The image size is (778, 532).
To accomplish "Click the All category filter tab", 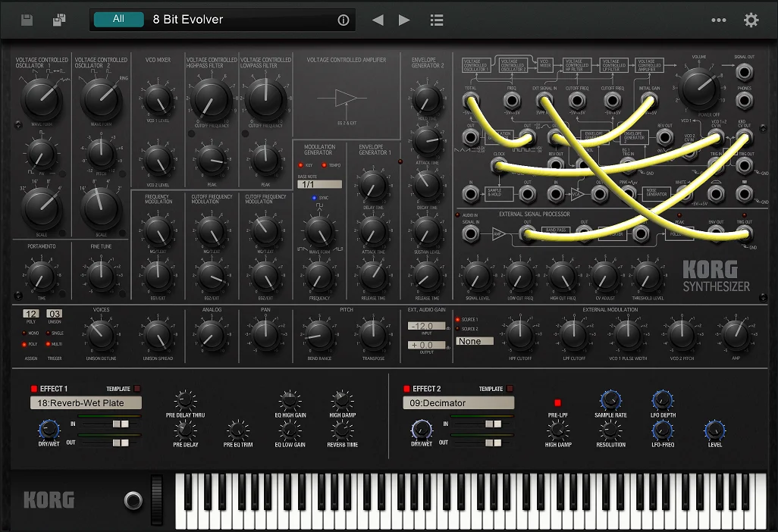I will [118, 19].
